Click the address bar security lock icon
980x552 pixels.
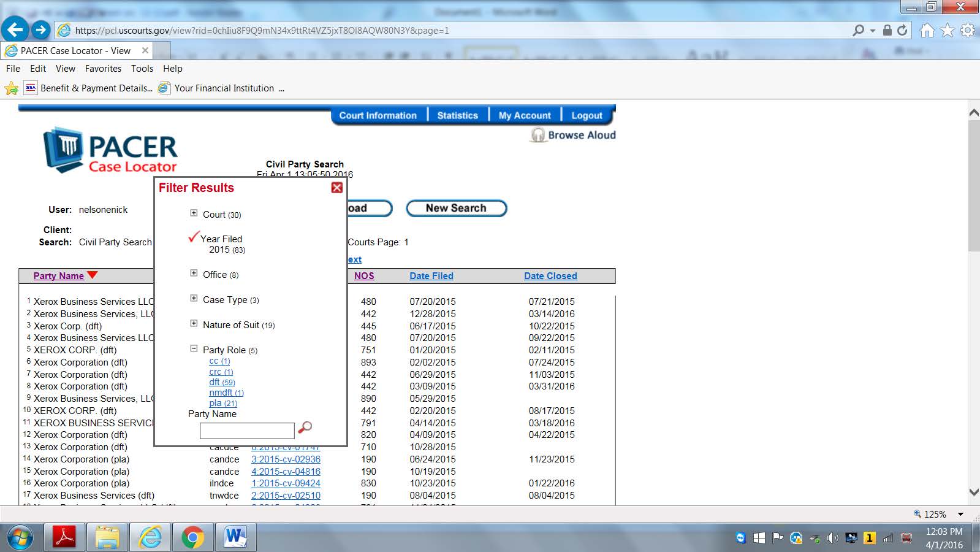[x=887, y=30]
